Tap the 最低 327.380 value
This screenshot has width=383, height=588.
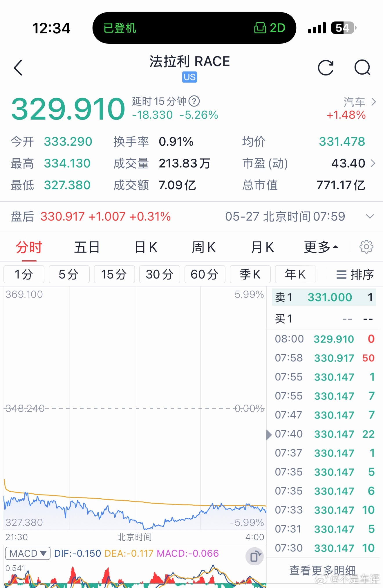pos(67,185)
